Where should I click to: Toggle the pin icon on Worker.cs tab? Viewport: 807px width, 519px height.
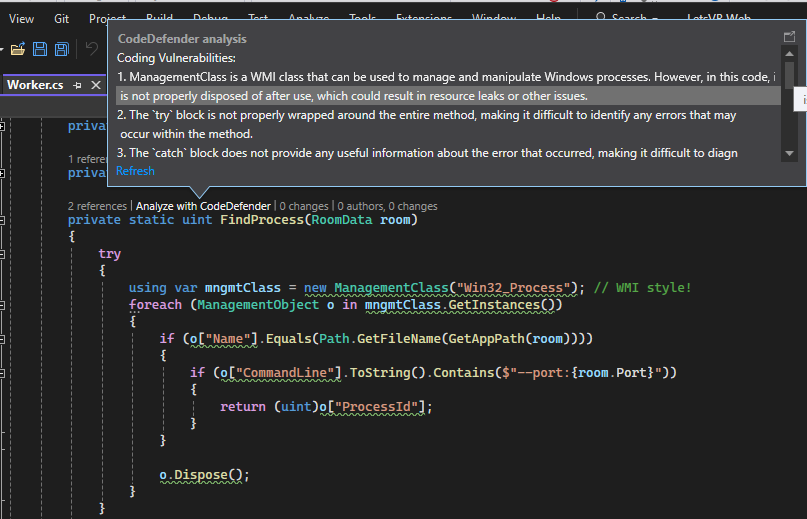[78, 85]
